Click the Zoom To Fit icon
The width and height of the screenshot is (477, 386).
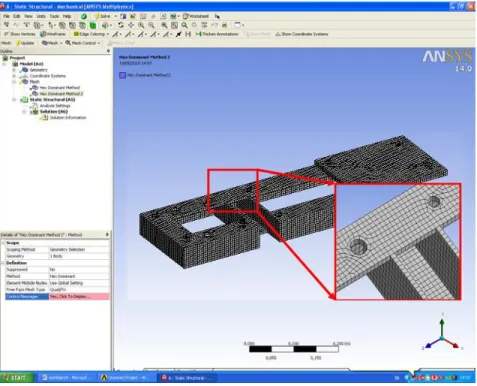(x=164, y=25)
